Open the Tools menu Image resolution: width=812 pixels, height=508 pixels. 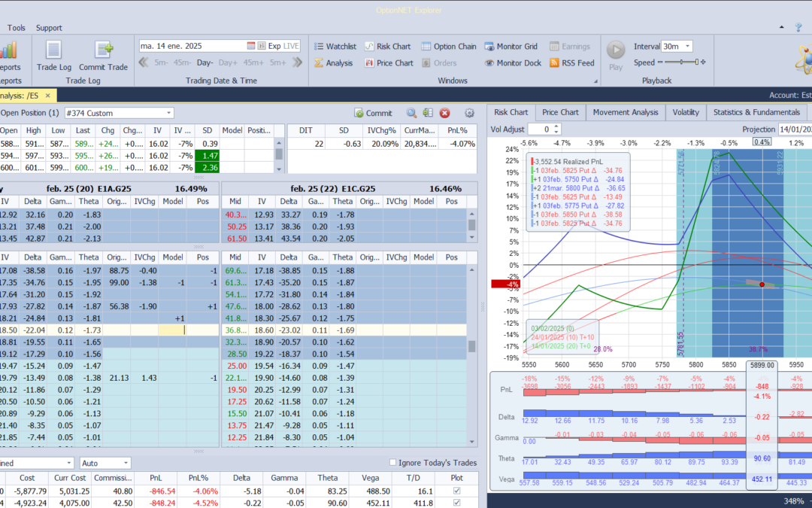(16, 28)
